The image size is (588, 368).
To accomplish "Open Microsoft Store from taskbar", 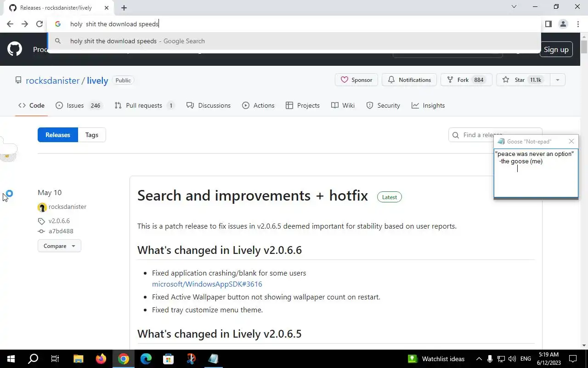I will tap(168, 359).
